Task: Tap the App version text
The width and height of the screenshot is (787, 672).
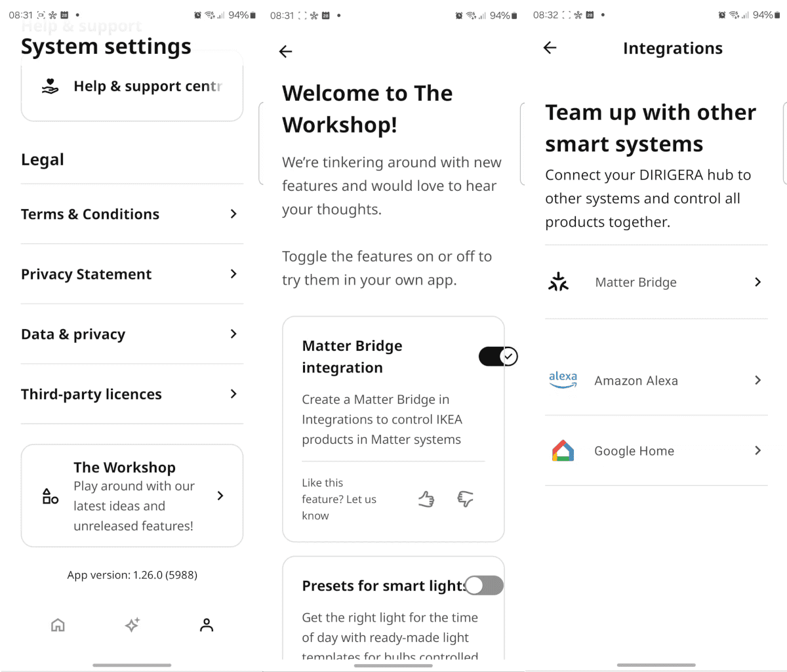Action: [x=132, y=575]
